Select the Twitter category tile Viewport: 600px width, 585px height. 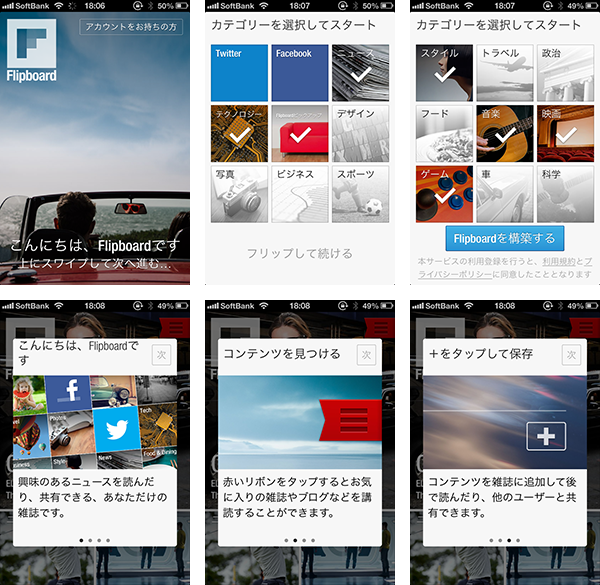click(239, 73)
